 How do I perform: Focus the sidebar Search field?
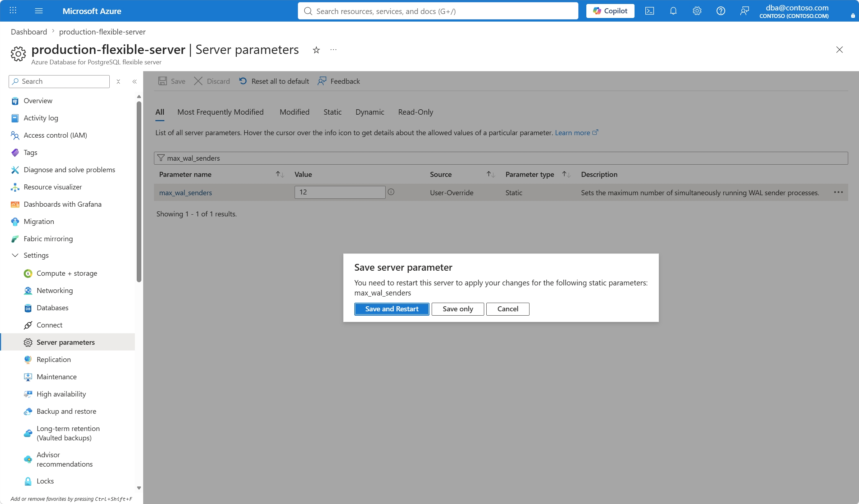pos(59,82)
